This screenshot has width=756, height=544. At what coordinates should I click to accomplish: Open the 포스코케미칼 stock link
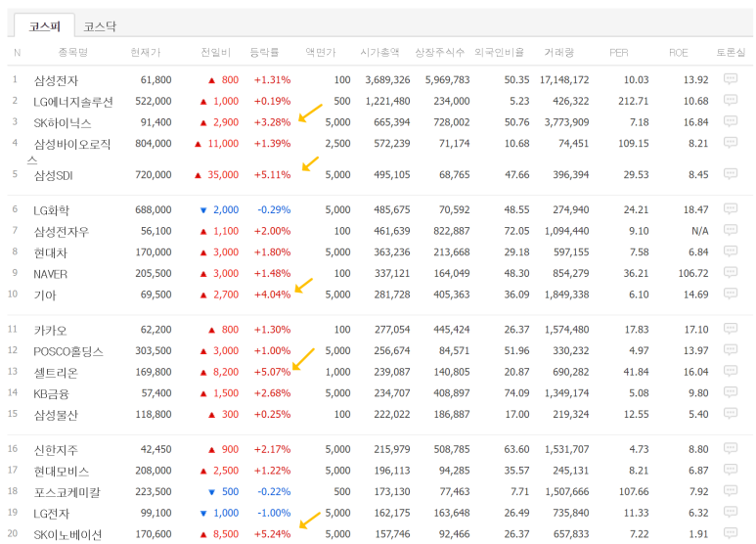(67, 493)
